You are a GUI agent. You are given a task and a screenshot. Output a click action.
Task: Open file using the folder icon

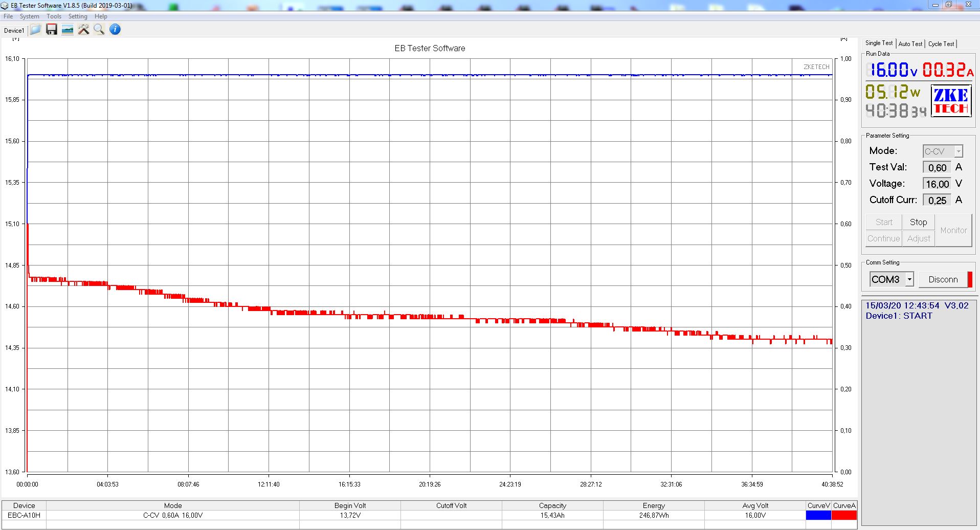click(36, 30)
